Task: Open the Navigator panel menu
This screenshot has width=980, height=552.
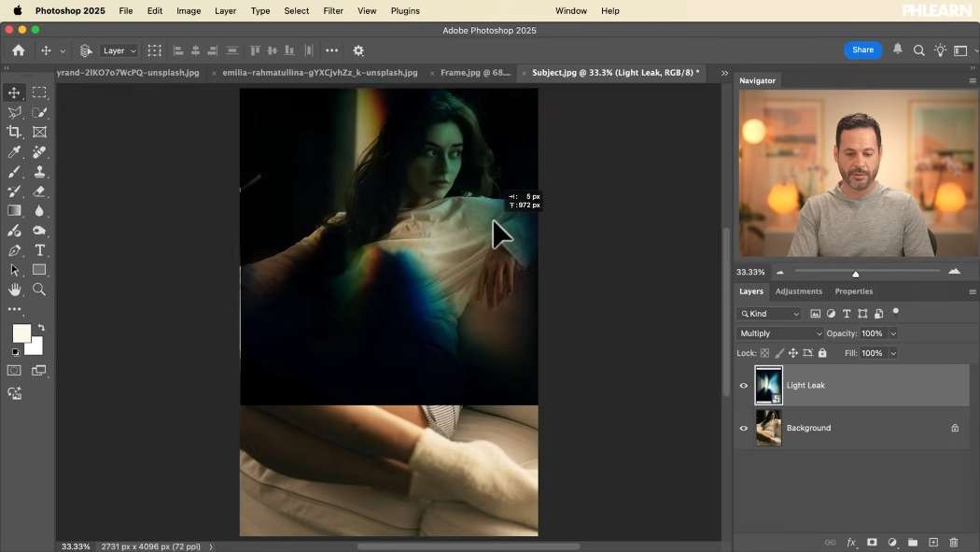Action: (x=973, y=80)
